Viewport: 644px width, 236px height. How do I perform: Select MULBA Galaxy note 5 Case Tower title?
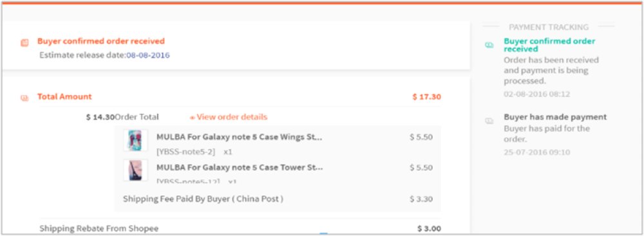[x=240, y=167]
